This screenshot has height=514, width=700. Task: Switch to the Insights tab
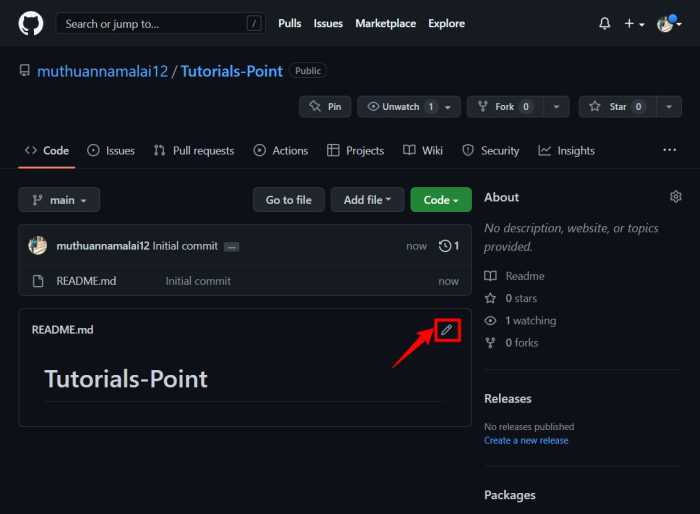[x=567, y=151]
